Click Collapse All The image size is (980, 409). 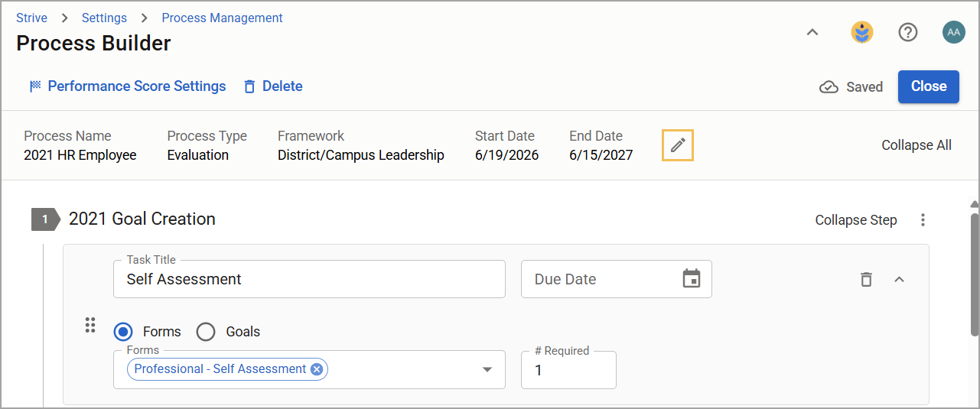[x=917, y=145]
